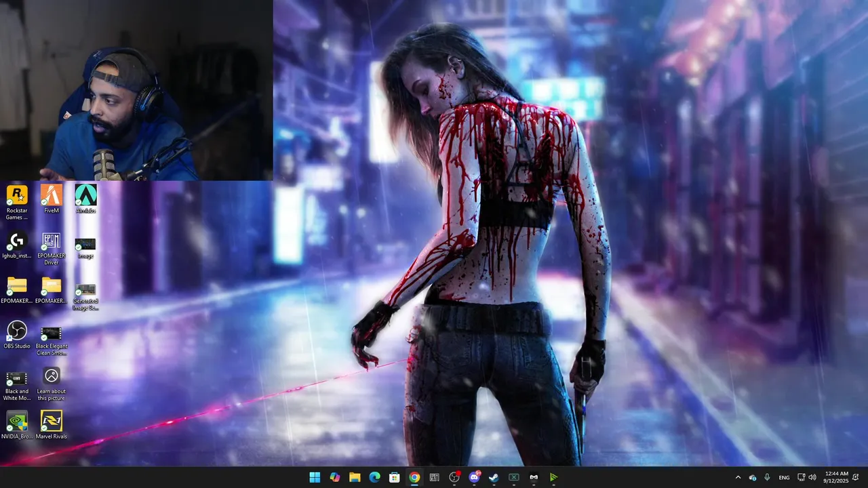
Task: Open Copilot from the taskbar
Action: point(334,477)
